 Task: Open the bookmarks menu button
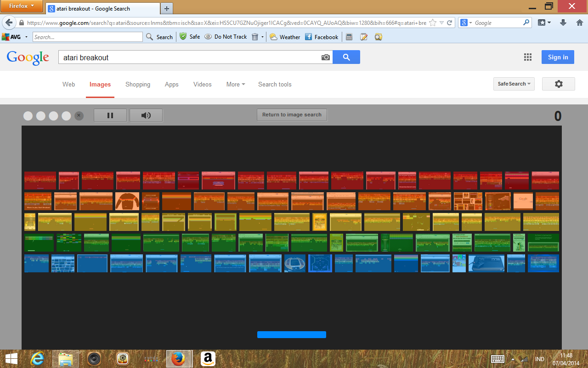point(544,23)
